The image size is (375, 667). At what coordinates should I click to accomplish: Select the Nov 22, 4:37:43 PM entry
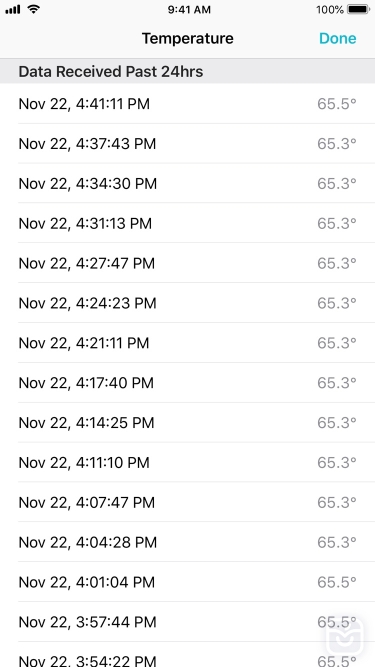point(188,144)
